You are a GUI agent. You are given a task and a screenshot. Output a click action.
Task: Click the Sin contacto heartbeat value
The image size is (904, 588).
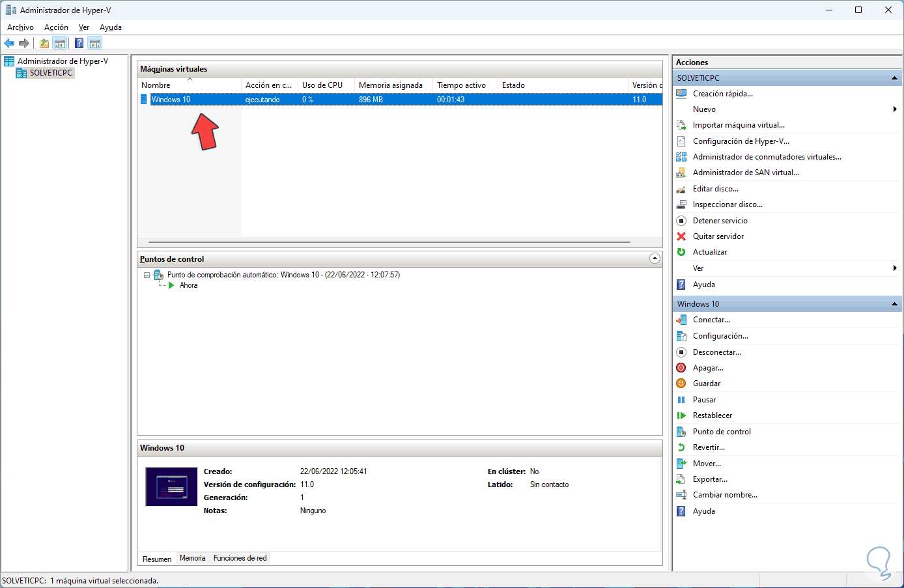click(549, 484)
